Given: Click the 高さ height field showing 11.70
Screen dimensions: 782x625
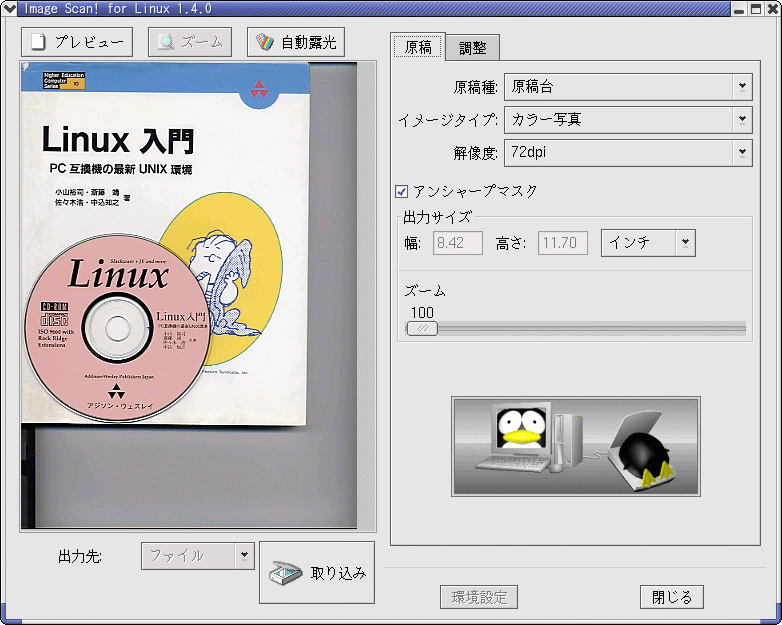Looking at the screenshot, I should coord(563,243).
